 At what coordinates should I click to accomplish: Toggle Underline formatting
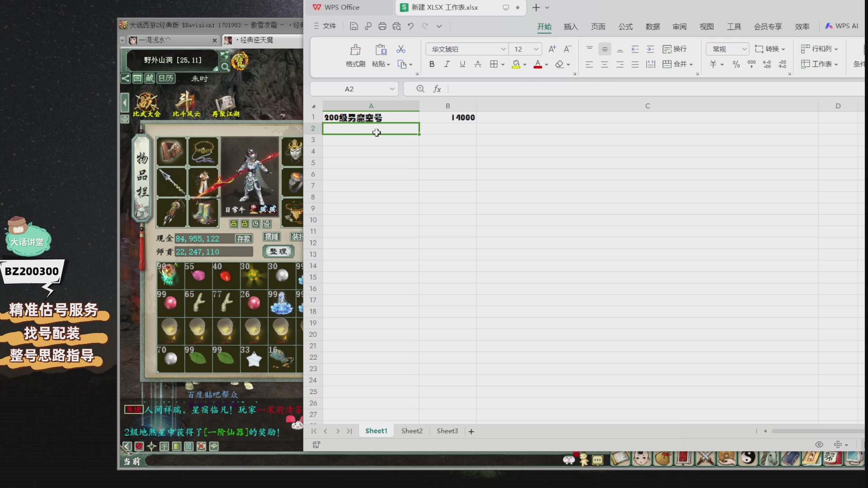click(x=462, y=64)
